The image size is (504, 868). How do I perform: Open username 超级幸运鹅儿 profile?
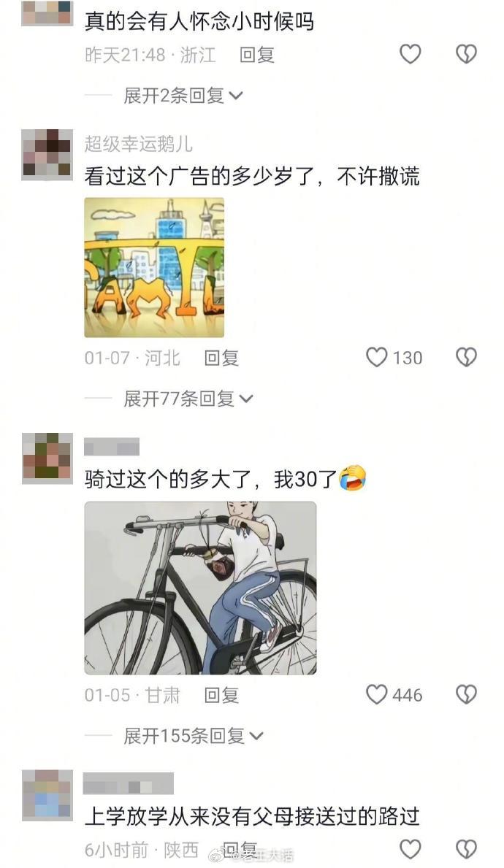(x=139, y=144)
